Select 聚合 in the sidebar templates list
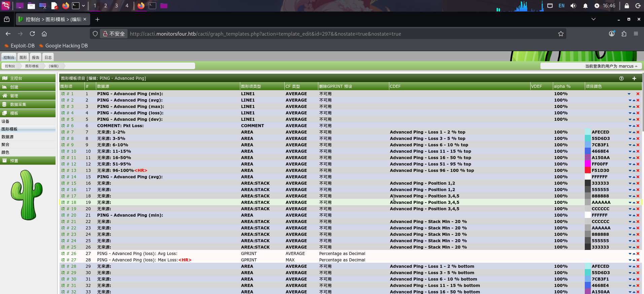 (5, 145)
